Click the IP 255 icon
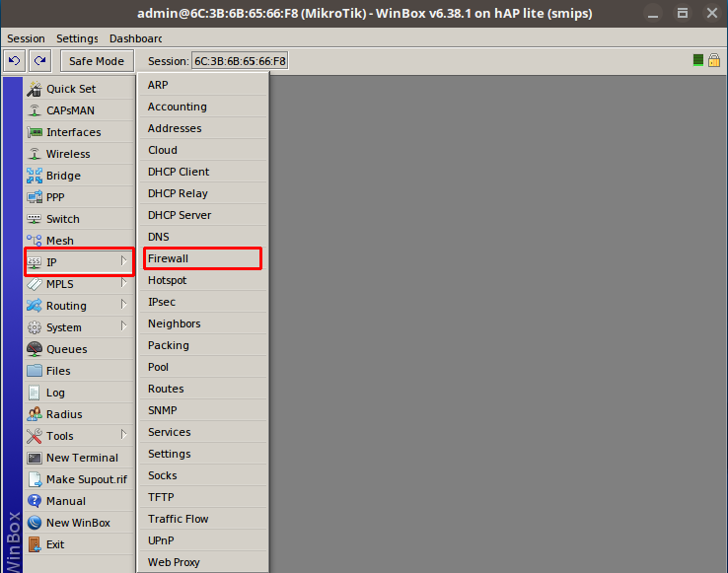728x573 pixels. coord(35,262)
